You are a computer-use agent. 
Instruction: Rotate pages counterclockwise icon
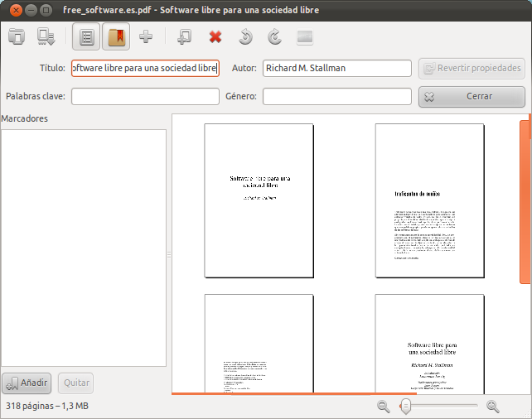(245, 37)
